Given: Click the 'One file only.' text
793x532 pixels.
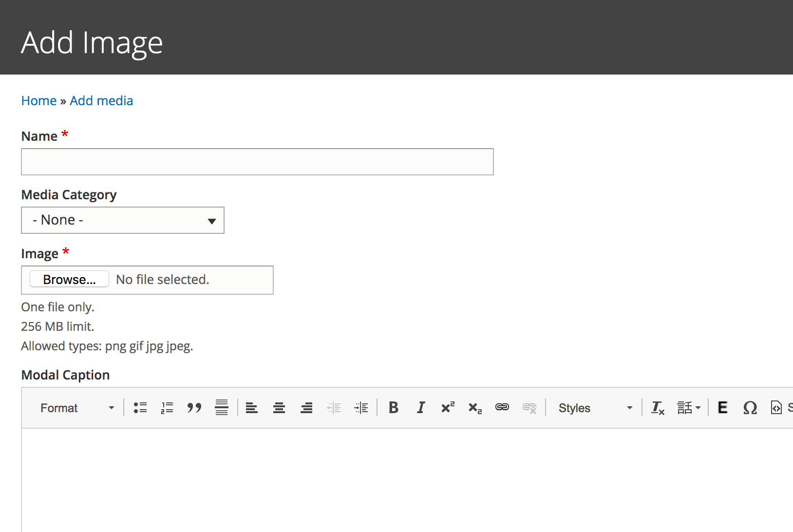Looking at the screenshot, I should coord(57,307).
